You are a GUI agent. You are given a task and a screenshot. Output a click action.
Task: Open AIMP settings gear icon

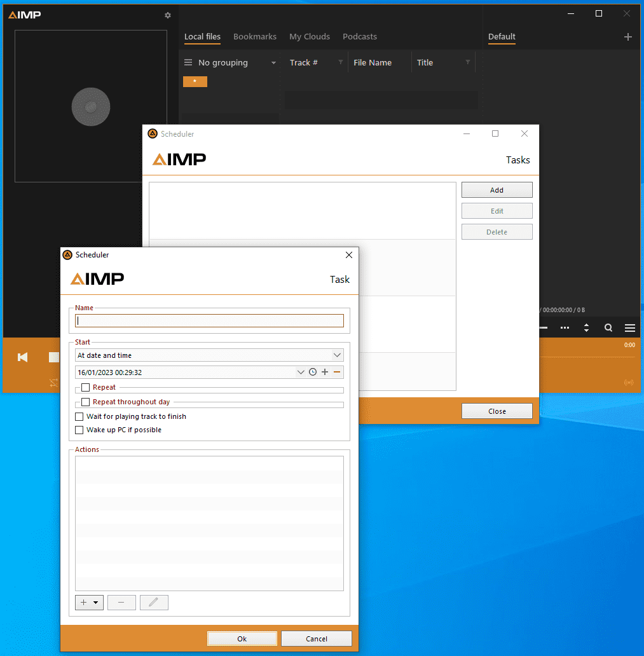[168, 15]
